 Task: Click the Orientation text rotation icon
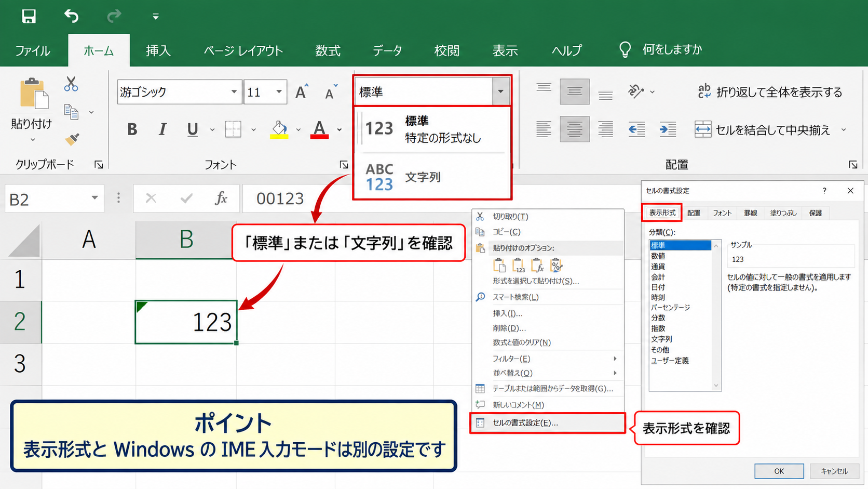click(x=636, y=91)
